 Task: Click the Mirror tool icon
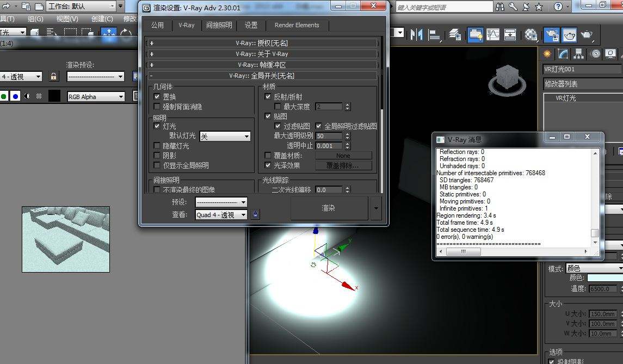[416, 35]
